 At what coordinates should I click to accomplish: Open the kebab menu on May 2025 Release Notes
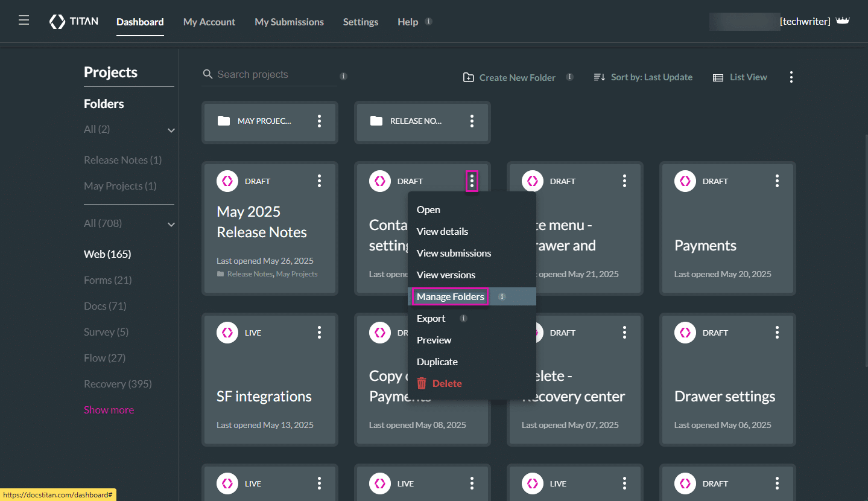(319, 180)
